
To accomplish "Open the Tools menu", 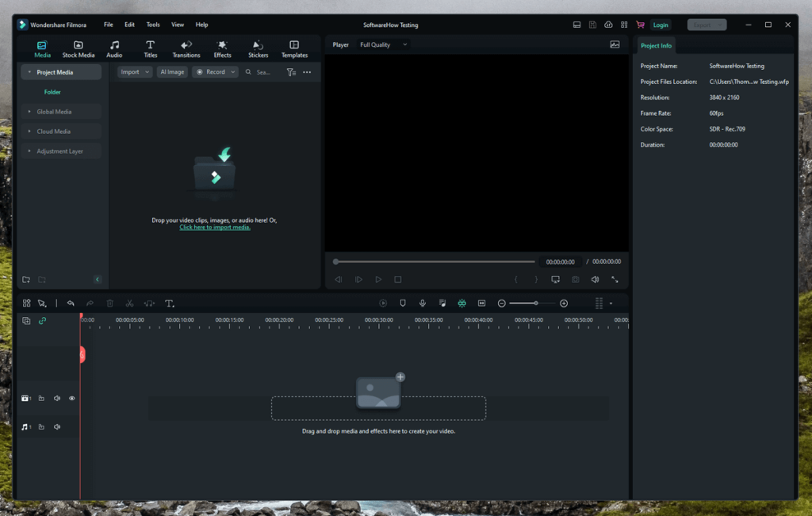I will click(153, 25).
